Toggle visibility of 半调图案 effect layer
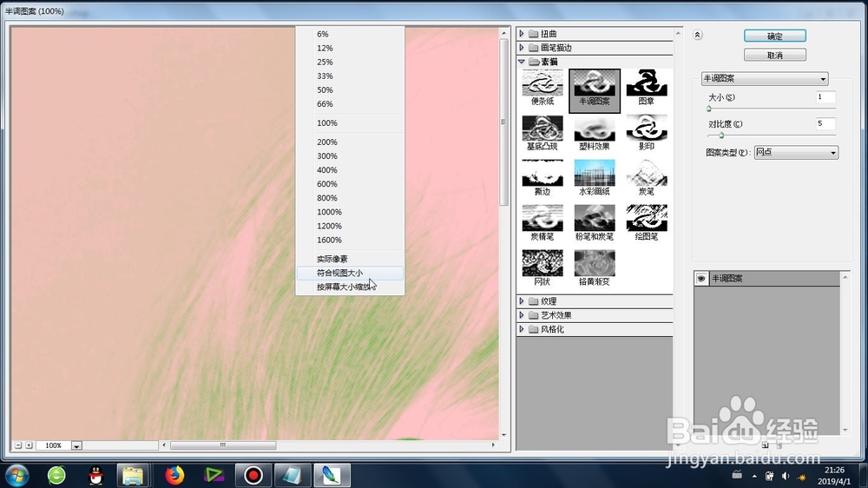 tap(700, 278)
